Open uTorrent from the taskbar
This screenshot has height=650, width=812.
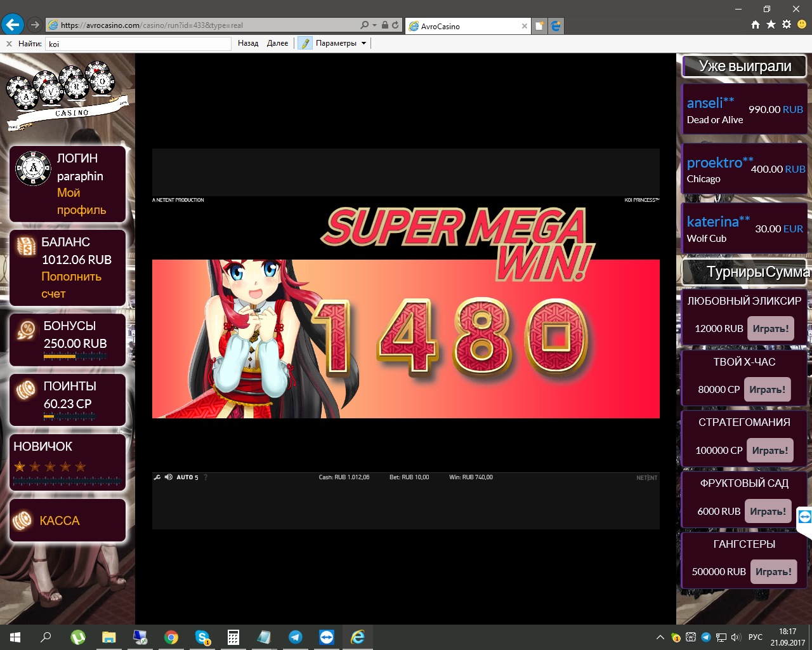coord(78,637)
